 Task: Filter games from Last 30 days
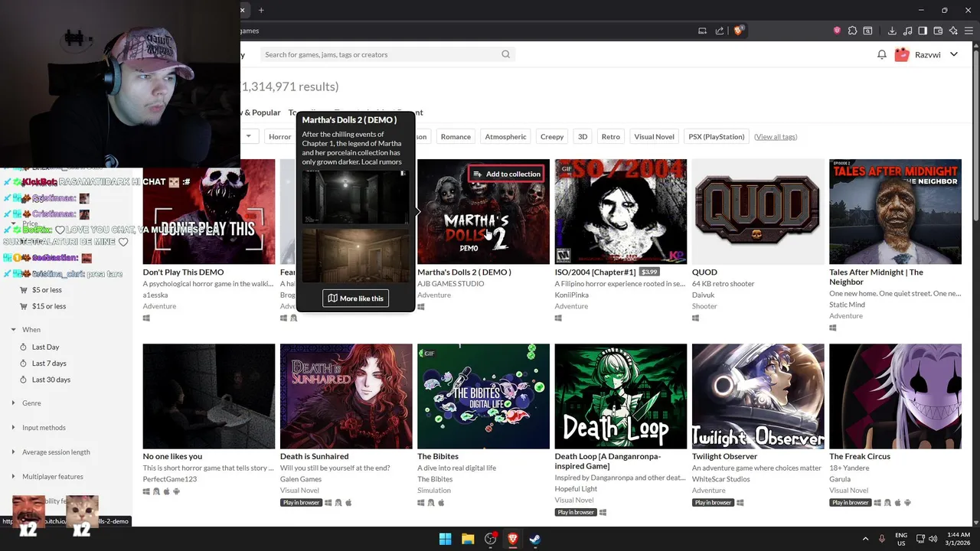tap(51, 380)
